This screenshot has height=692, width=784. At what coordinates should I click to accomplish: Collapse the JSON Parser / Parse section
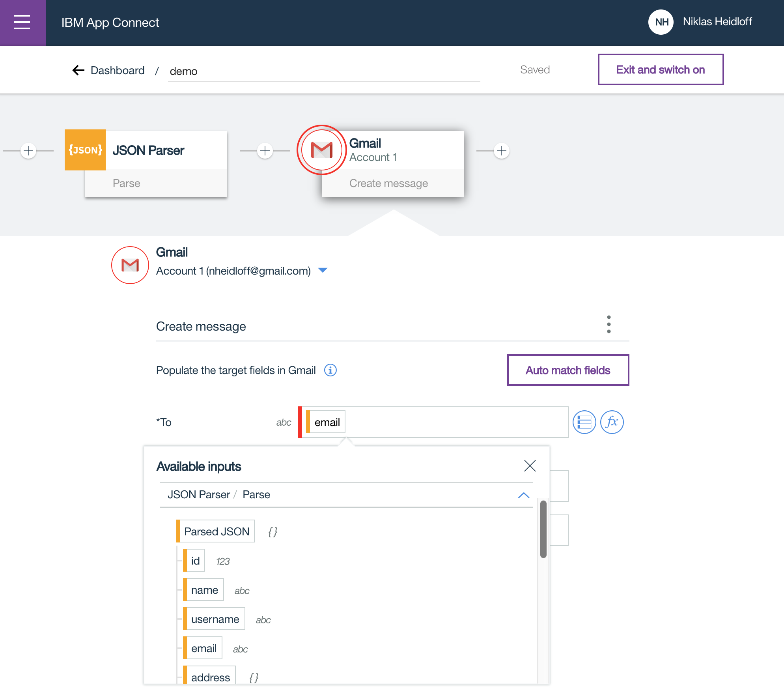coord(524,495)
